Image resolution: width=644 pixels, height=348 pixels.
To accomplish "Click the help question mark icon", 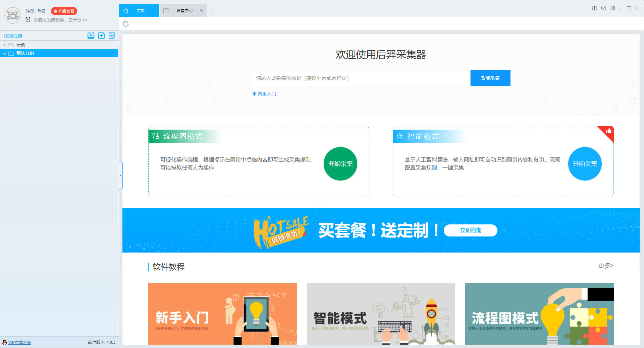I will (604, 8).
